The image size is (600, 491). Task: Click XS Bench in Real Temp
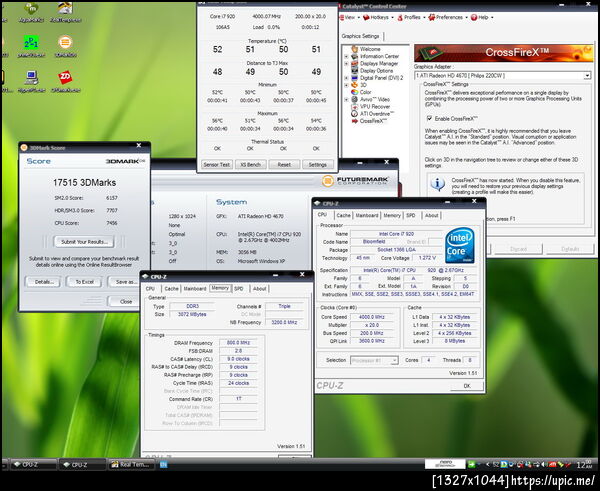[x=250, y=165]
